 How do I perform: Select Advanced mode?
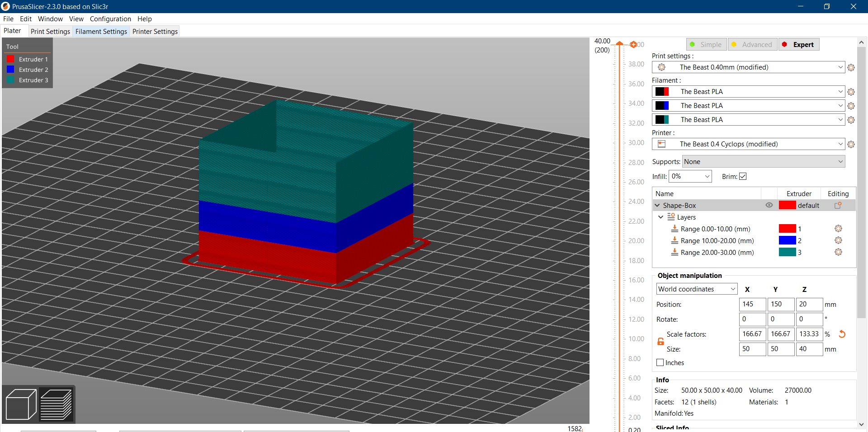coord(753,44)
